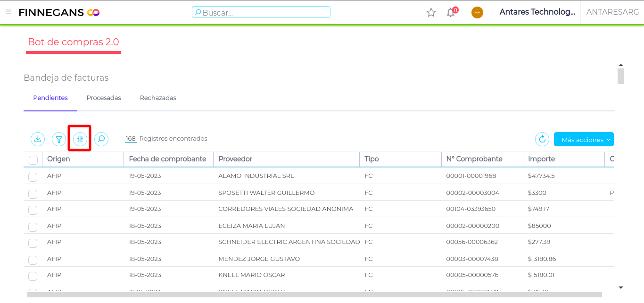Sort by Fecha de comprobante column header
This screenshot has height=303, width=644.
tap(167, 159)
